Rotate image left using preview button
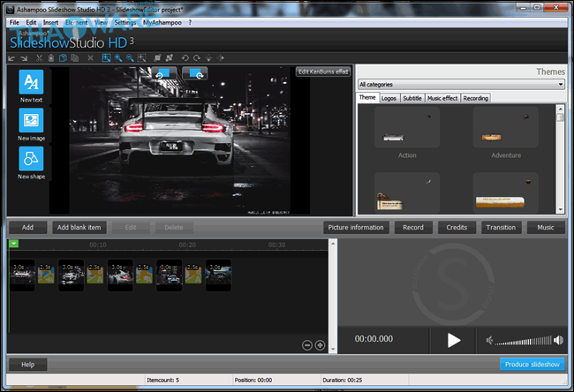The height and width of the screenshot is (392, 574). click(166, 72)
